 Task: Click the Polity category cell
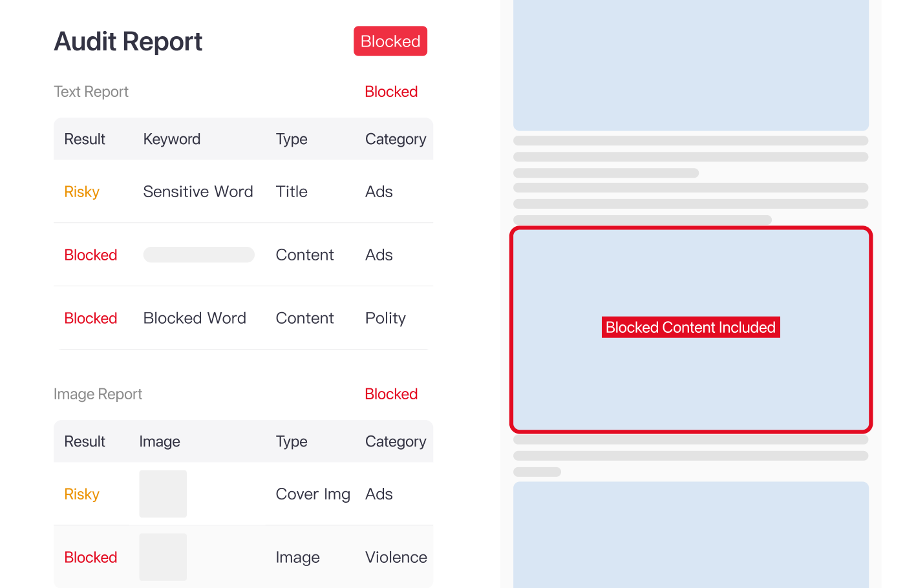tap(385, 318)
